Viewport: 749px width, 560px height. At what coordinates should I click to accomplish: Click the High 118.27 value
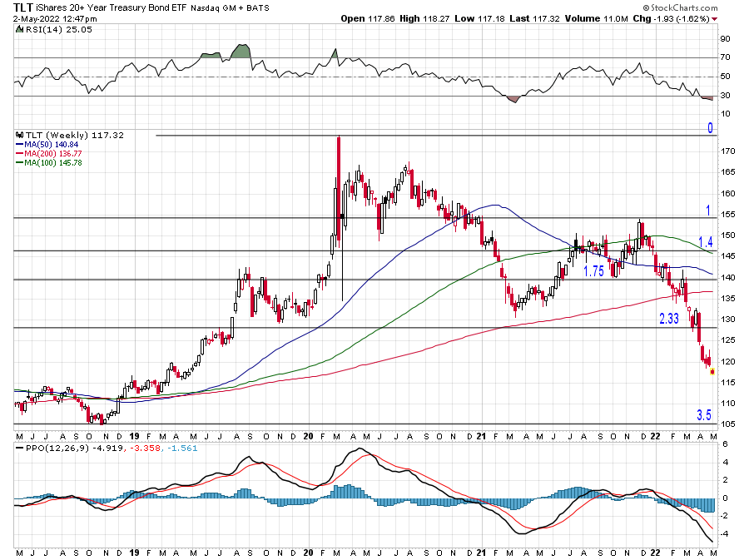pos(424,18)
